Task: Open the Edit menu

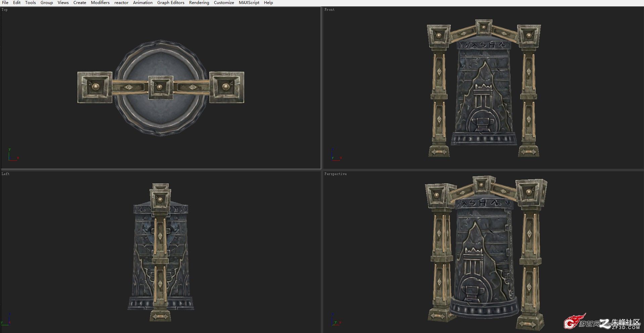Action: (17, 3)
